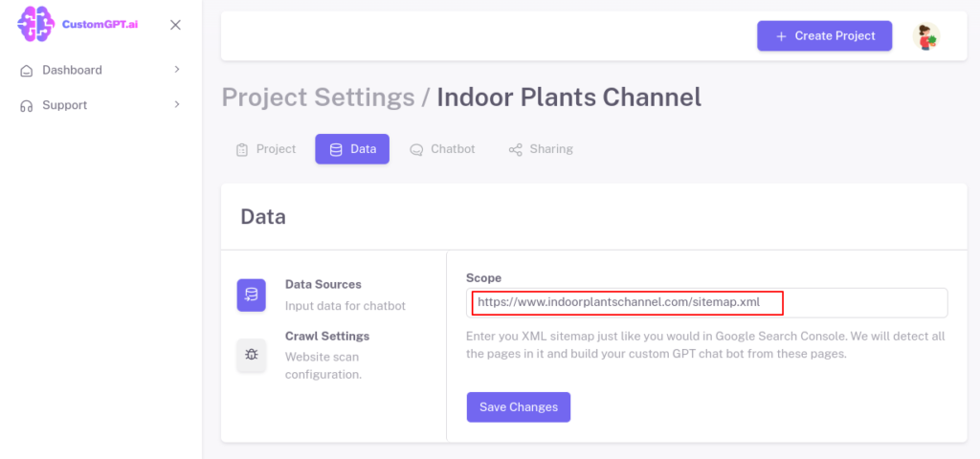Click the 'Website scan configuration.' description
This screenshot has height=459, width=980.
point(323,366)
